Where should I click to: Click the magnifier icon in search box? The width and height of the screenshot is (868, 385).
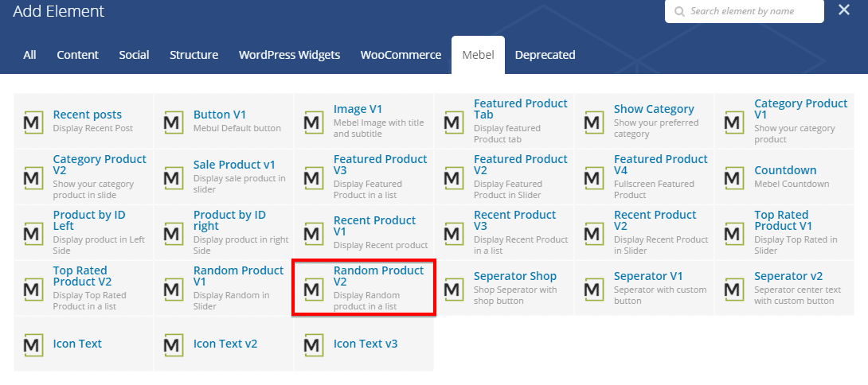coord(678,12)
